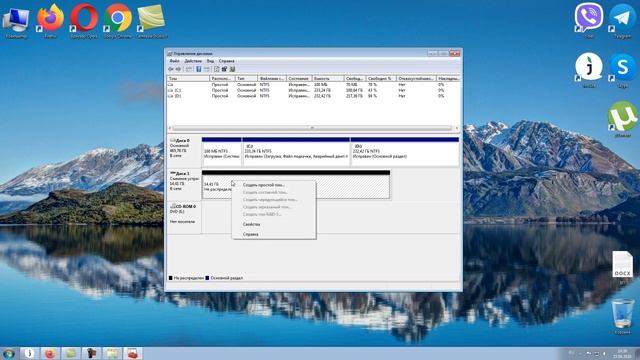Click the right arrow of the horizontal scrollbar
This screenshot has width=640, height=360.
[x=456, y=128]
